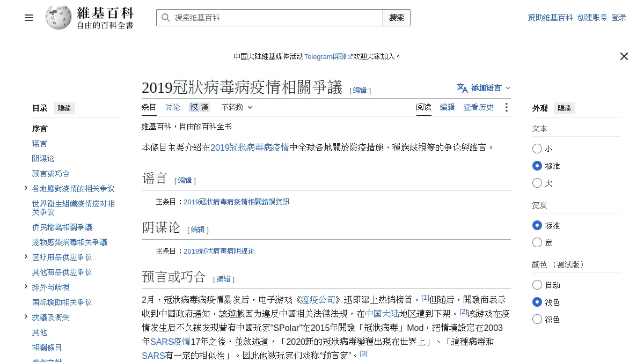Select dark color mode
Viewport: 644px width, 362px height.
[537, 320]
